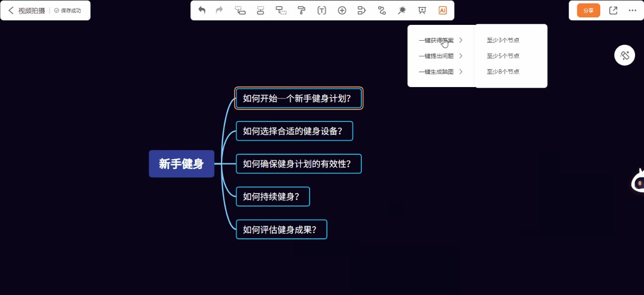The image size is (644, 295).
Task: Select node 如何评估健身成果?
Action: click(x=281, y=229)
